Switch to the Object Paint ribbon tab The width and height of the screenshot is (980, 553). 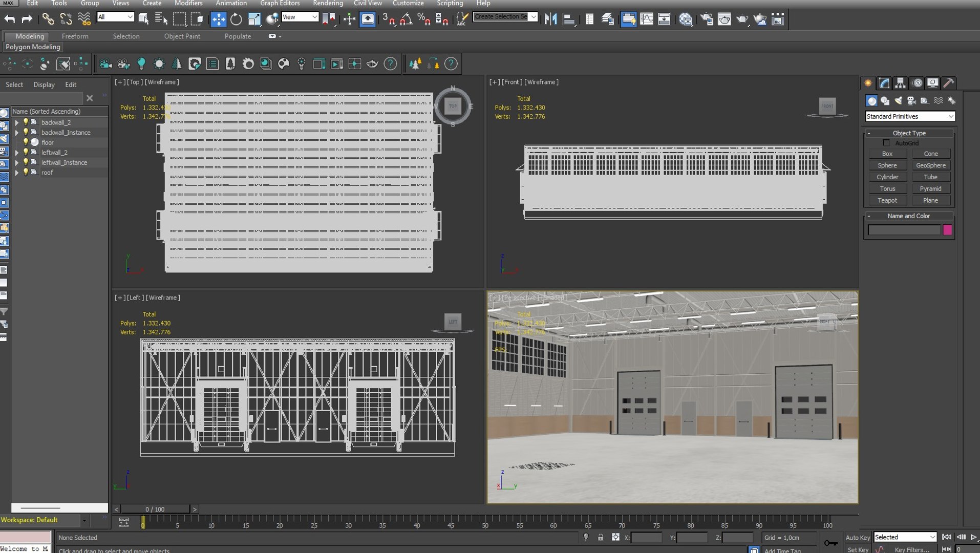(x=182, y=36)
